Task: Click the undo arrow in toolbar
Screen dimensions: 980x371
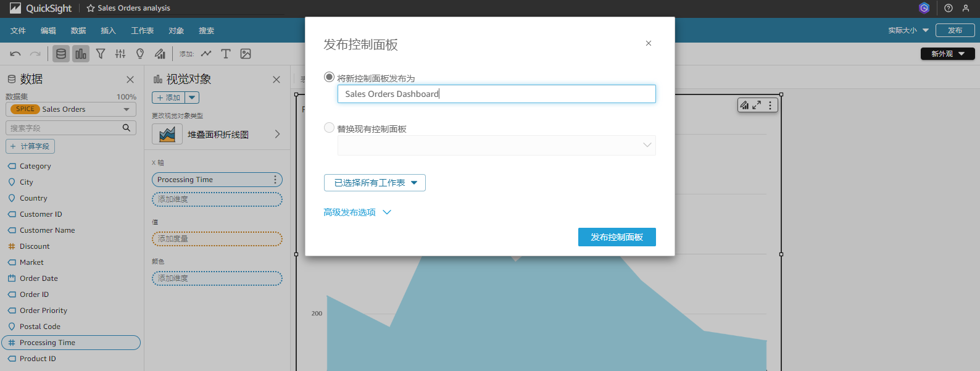Action: click(15, 54)
